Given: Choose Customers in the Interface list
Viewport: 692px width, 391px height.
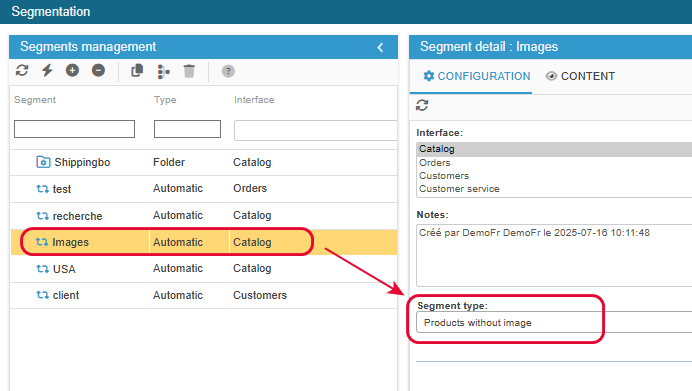Looking at the screenshot, I should [x=554, y=176].
